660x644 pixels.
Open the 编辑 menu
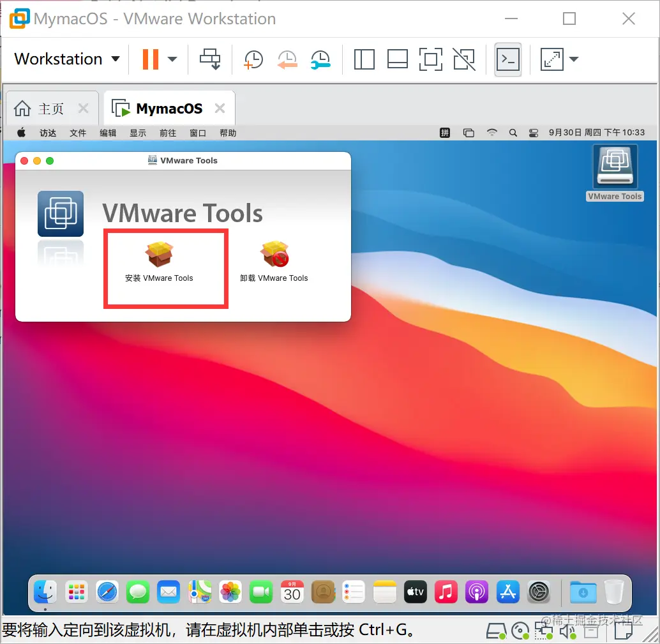point(108,133)
